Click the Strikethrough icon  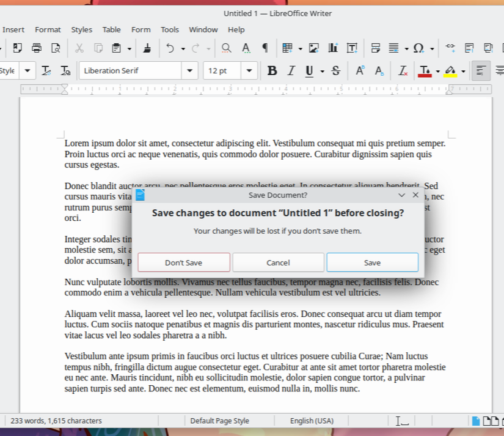[336, 70]
